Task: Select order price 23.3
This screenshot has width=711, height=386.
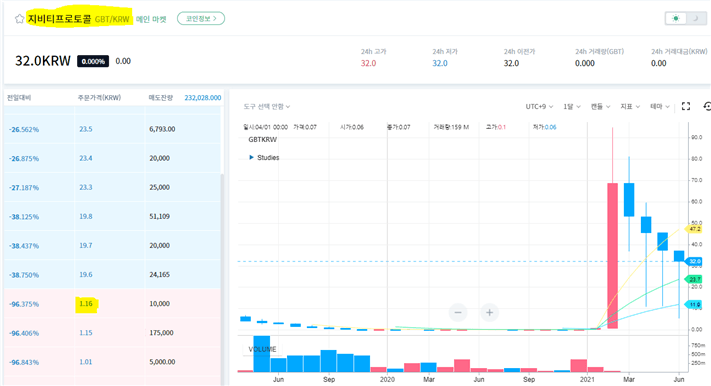Action: (x=86, y=187)
